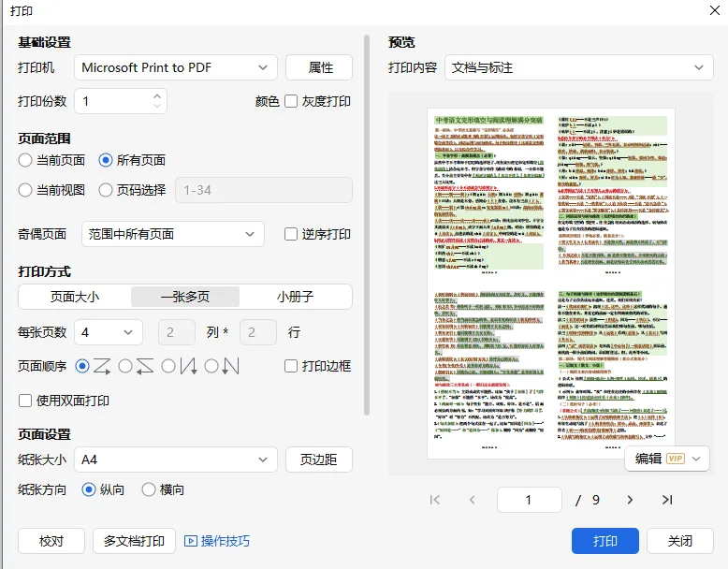Switch to 一张多页 tab
The image size is (728, 569).
[185, 297]
